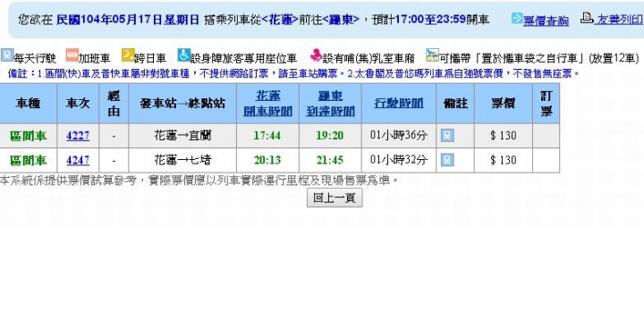
Task: Click the 備註 note line about 區間(快)車
Action: tap(293, 73)
